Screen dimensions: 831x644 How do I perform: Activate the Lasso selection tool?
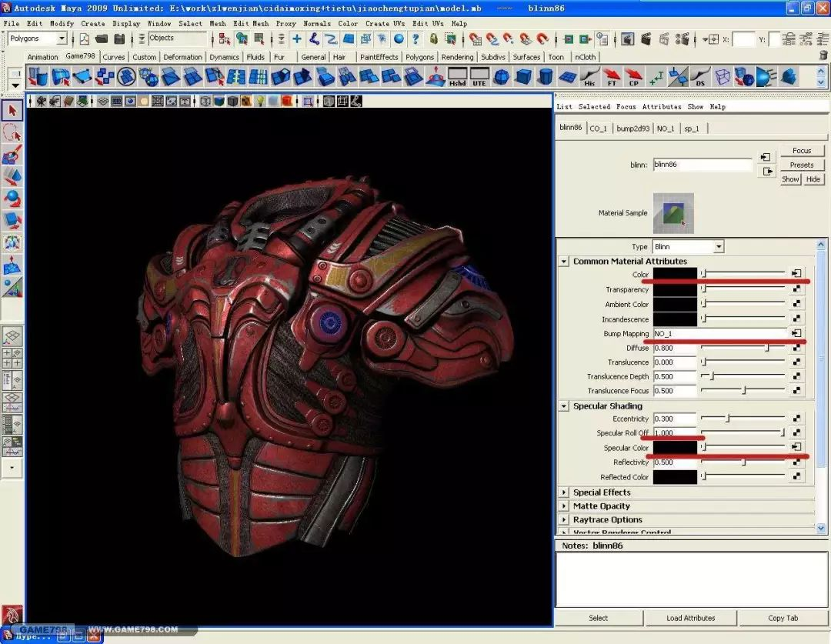(12, 132)
